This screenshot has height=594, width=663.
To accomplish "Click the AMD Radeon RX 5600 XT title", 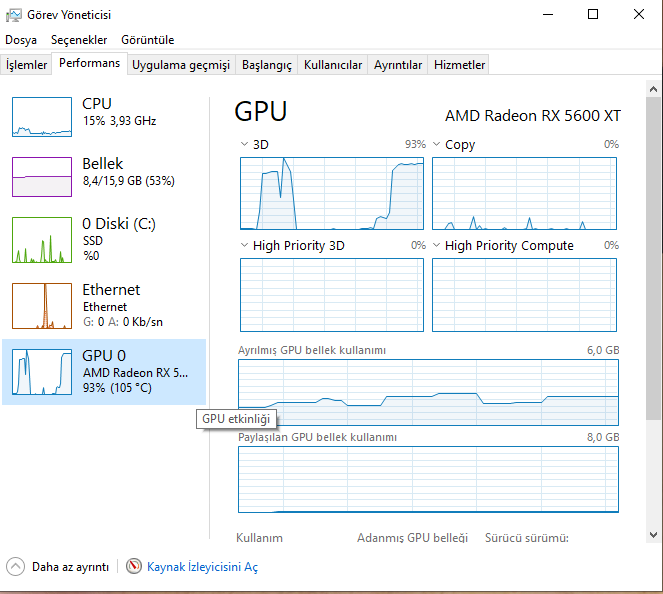I will click(x=533, y=115).
